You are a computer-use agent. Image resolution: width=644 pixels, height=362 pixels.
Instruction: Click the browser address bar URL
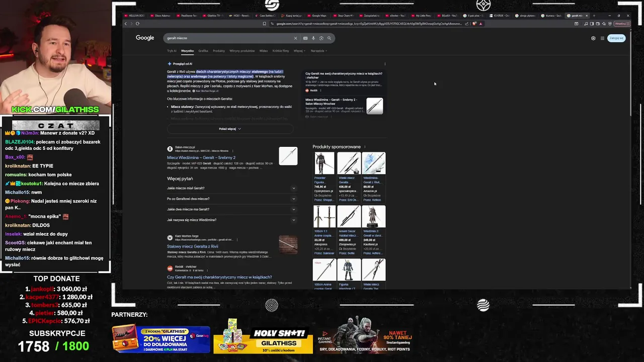coord(368,24)
